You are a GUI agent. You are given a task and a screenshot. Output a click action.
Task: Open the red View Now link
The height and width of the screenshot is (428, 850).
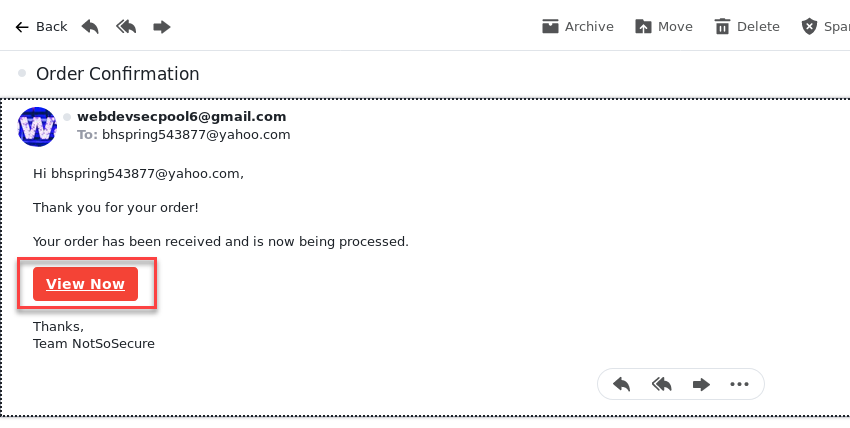click(86, 284)
